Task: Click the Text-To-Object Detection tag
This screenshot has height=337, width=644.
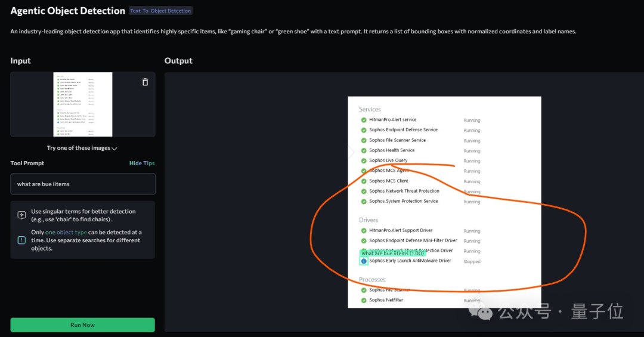Action: pyautogui.click(x=161, y=11)
